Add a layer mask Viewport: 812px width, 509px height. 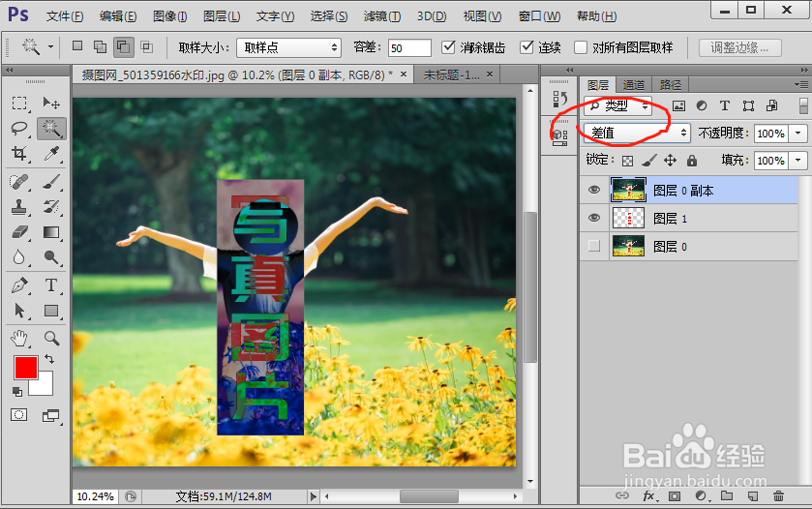point(675,496)
